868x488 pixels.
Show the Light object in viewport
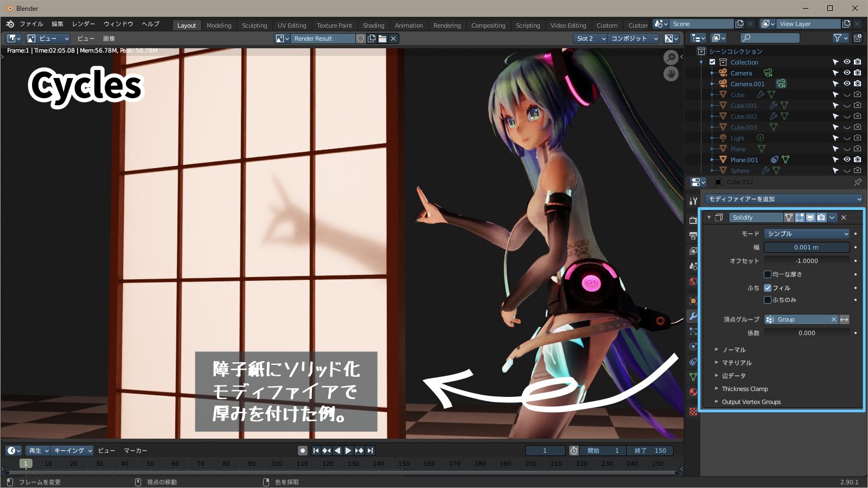click(847, 138)
